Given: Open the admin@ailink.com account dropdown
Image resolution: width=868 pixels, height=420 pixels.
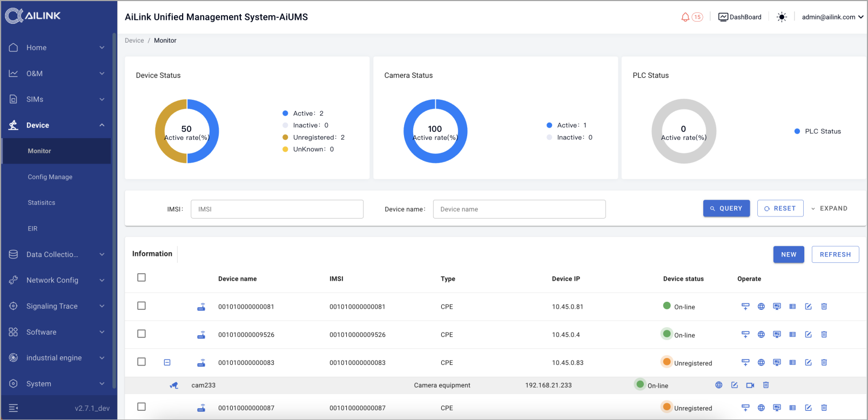Looking at the screenshot, I should click(832, 17).
